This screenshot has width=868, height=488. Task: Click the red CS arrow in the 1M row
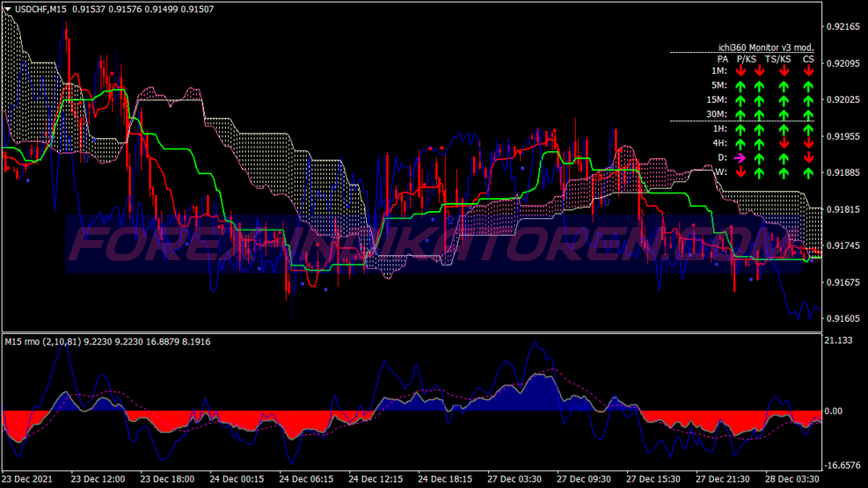click(x=809, y=71)
